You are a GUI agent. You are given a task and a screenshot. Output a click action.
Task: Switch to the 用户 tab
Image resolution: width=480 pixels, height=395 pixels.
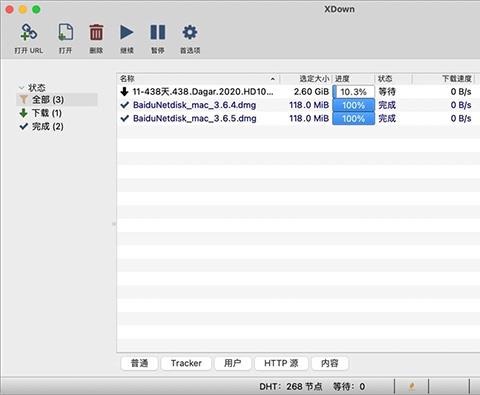click(233, 363)
